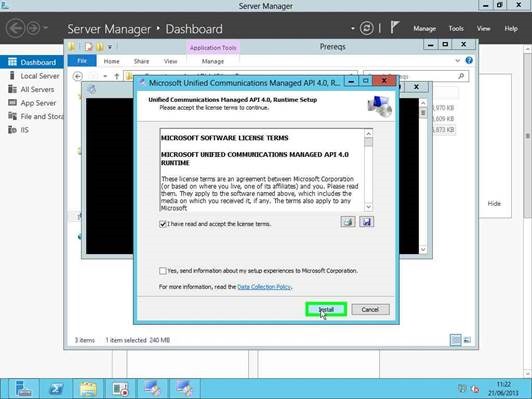Click the Application Tools contextual tab

(x=213, y=48)
